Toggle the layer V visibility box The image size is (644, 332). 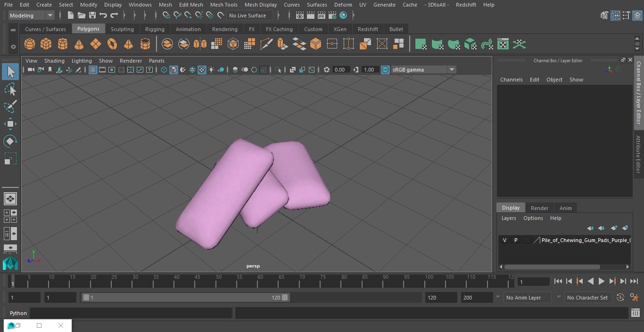505,240
